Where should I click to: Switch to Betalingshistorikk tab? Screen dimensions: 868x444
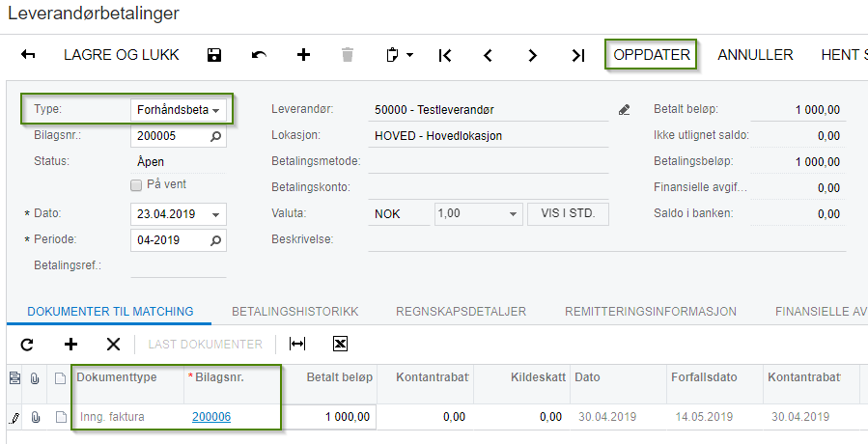pos(294,312)
